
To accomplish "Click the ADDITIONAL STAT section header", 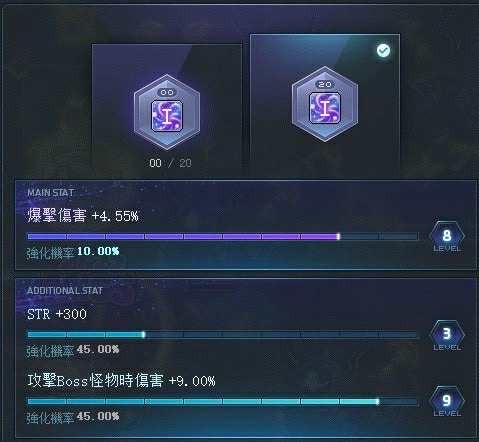I will [65, 291].
